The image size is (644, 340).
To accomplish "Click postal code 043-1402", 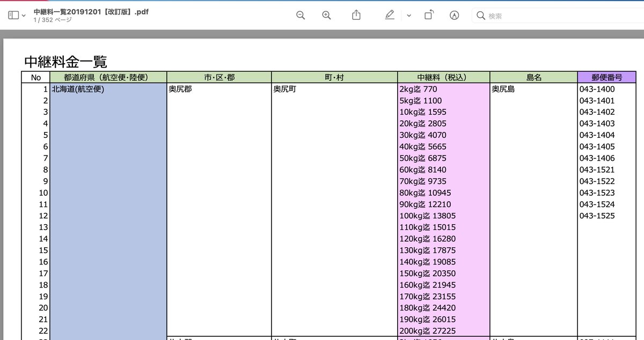I will pos(597,112).
